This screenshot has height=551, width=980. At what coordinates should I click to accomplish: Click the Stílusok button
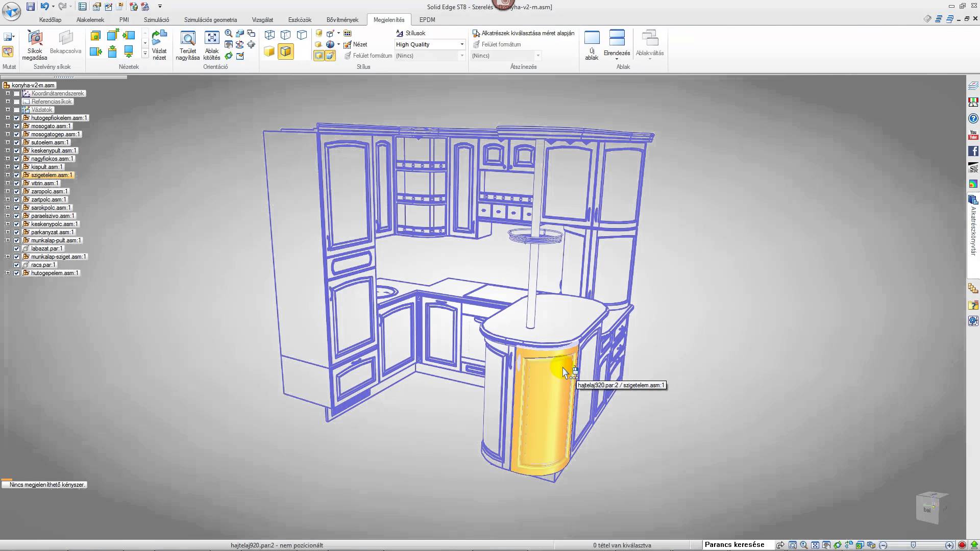[411, 33]
